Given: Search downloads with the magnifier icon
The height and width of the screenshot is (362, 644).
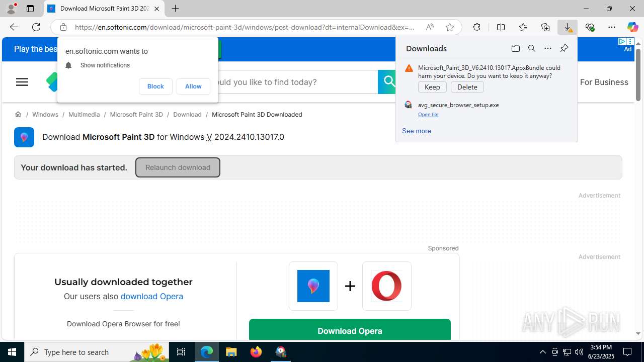Looking at the screenshot, I should (x=531, y=48).
